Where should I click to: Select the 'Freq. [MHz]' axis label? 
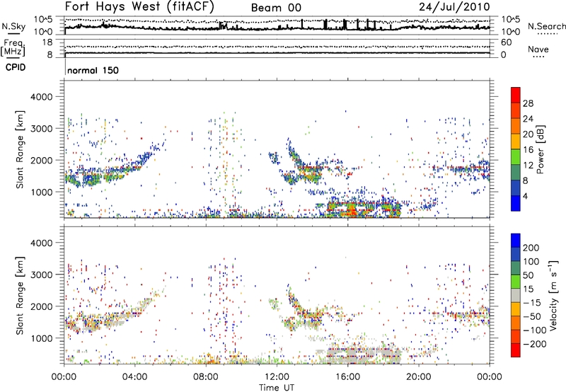(13, 48)
